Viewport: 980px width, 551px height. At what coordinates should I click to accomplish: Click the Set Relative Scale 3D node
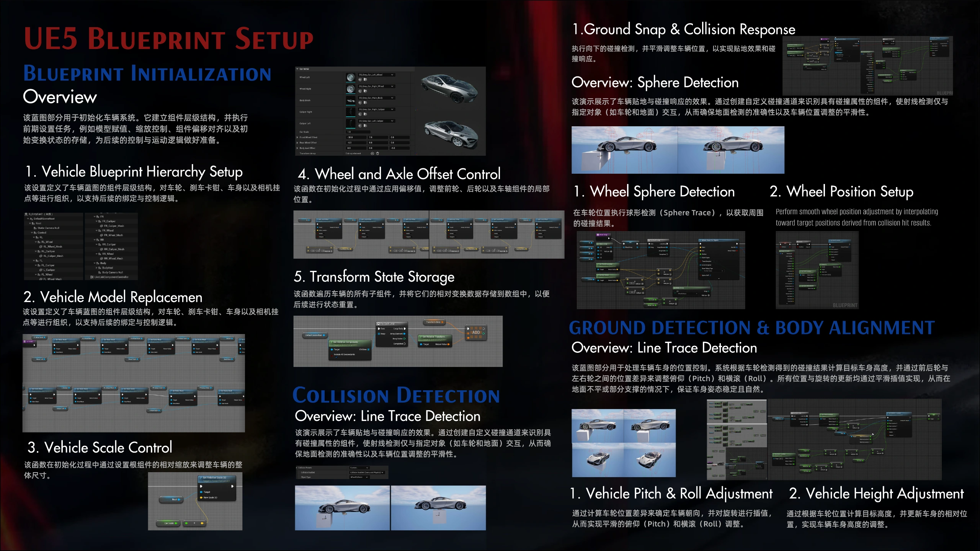click(217, 488)
